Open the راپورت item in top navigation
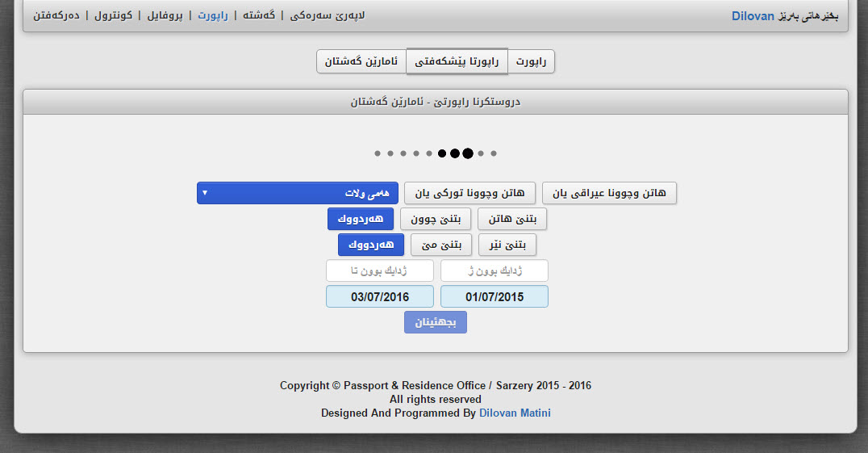The image size is (868, 453). [x=213, y=15]
